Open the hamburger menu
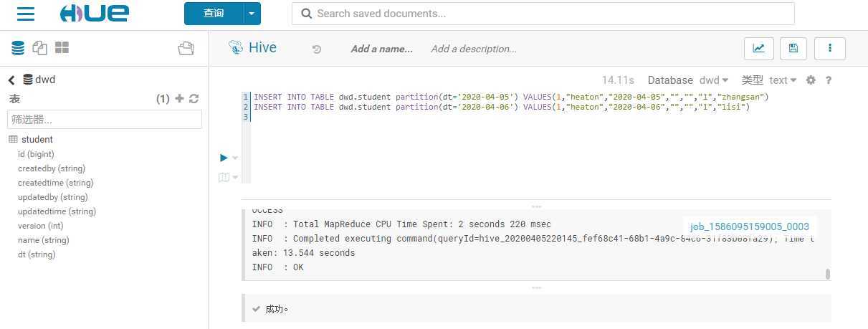 tap(26, 14)
